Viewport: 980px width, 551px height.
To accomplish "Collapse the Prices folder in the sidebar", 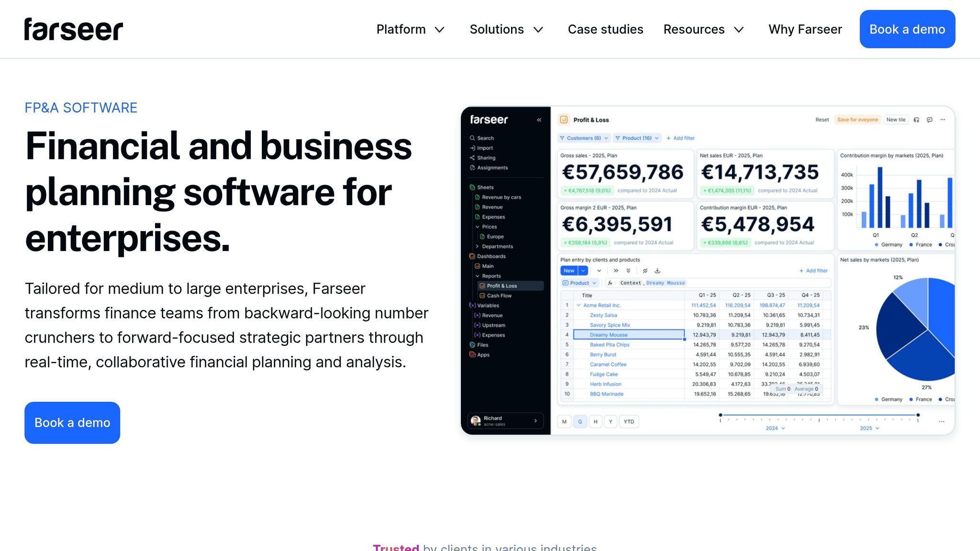I will pos(477,227).
